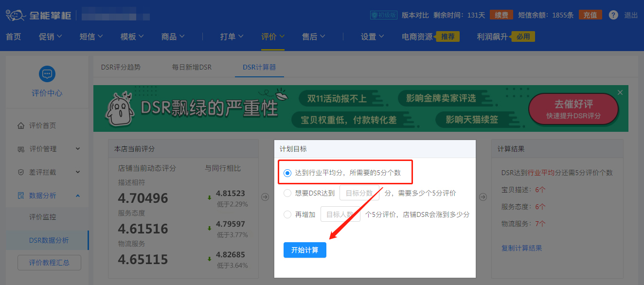Click the 数据分析 chart icon
The width and height of the screenshot is (644, 285).
20,196
